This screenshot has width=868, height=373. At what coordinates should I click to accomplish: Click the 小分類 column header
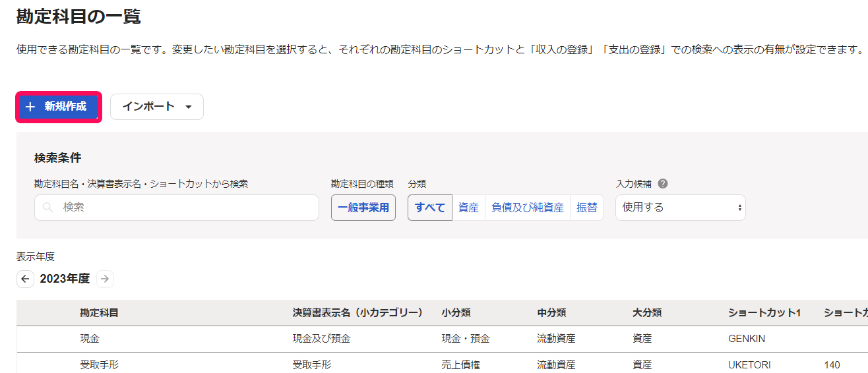(456, 313)
